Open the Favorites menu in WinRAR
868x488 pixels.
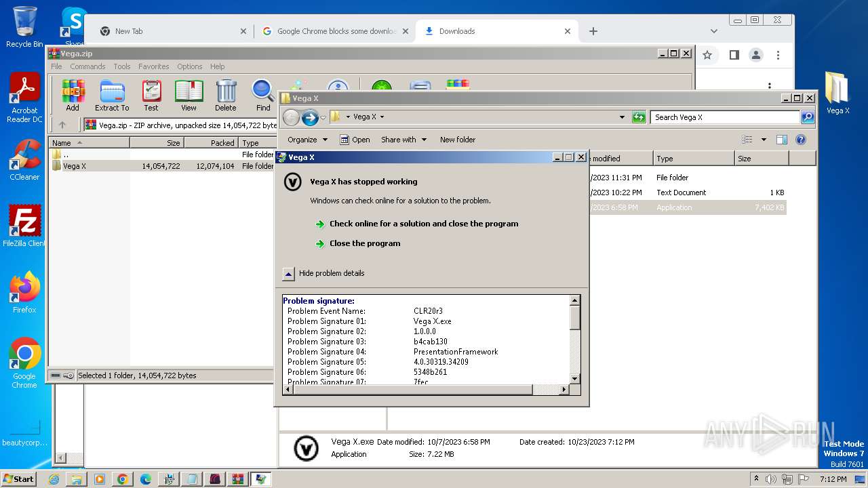click(154, 66)
